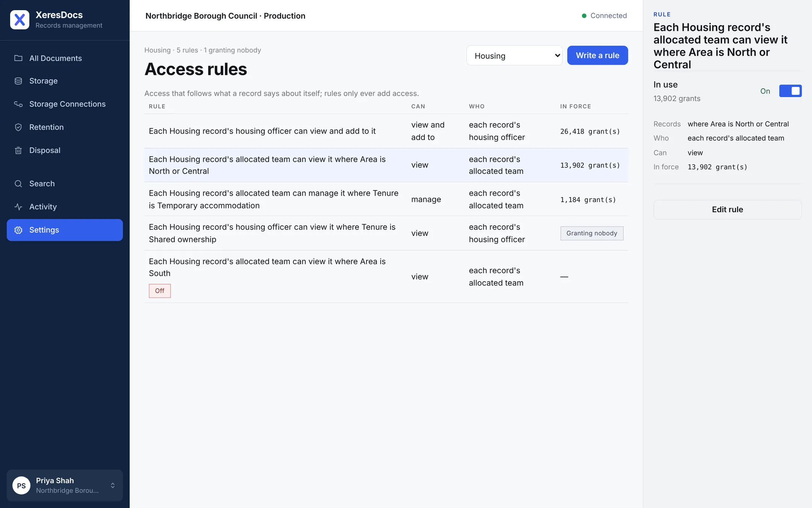Click the Activity pulse icon

click(18, 207)
